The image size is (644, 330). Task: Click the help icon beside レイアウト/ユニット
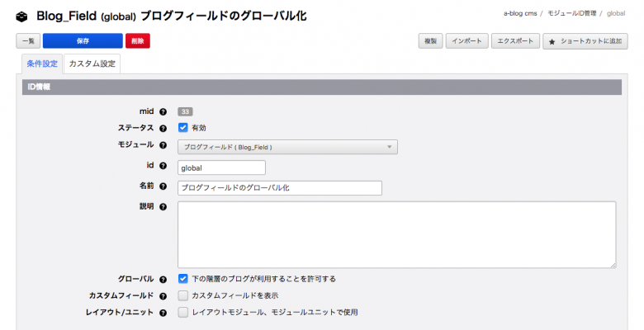pos(163,313)
